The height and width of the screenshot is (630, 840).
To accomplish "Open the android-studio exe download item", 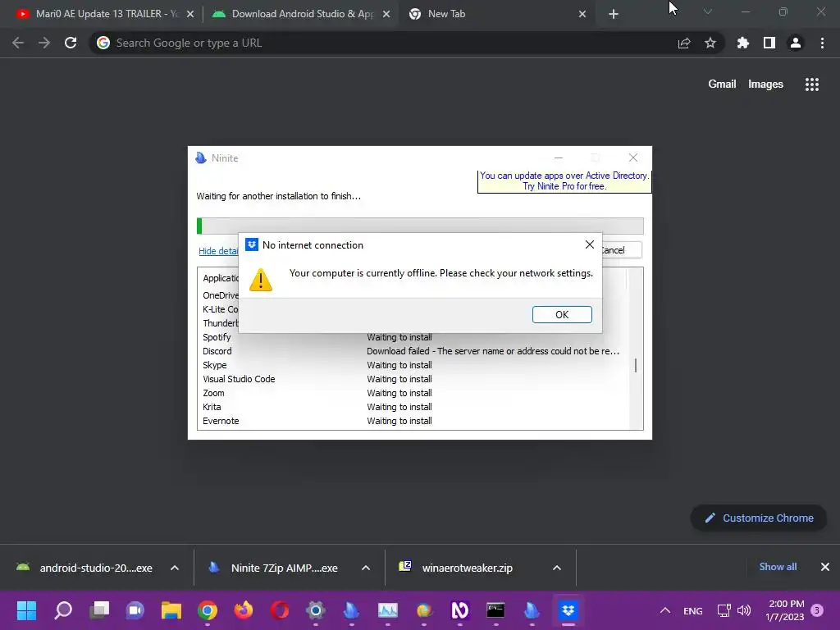I will pos(84,568).
